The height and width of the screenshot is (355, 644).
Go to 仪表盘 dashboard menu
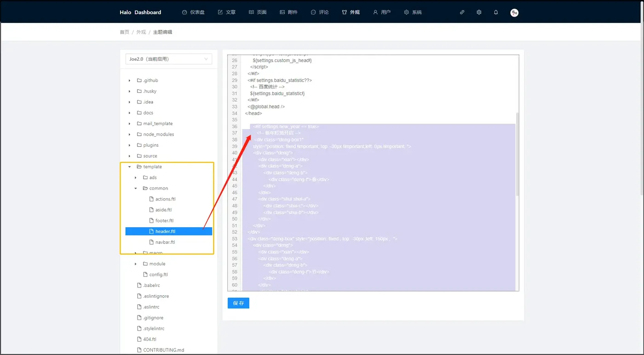point(193,12)
